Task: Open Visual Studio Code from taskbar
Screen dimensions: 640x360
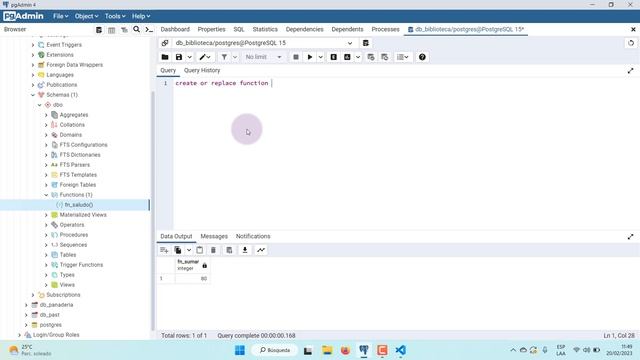Action: point(401,350)
